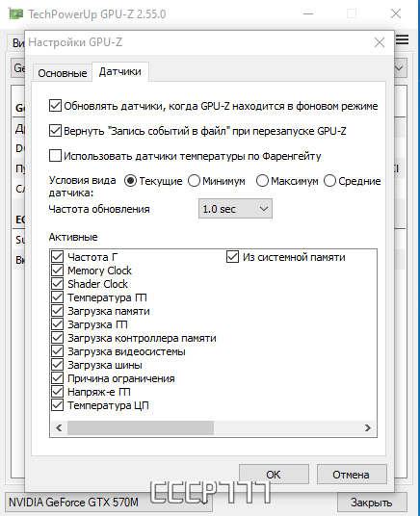Toggle restoring 'Запись событий в файл' on restart
The height and width of the screenshot is (516, 420).
pyautogui.click(x=55, y=131)
